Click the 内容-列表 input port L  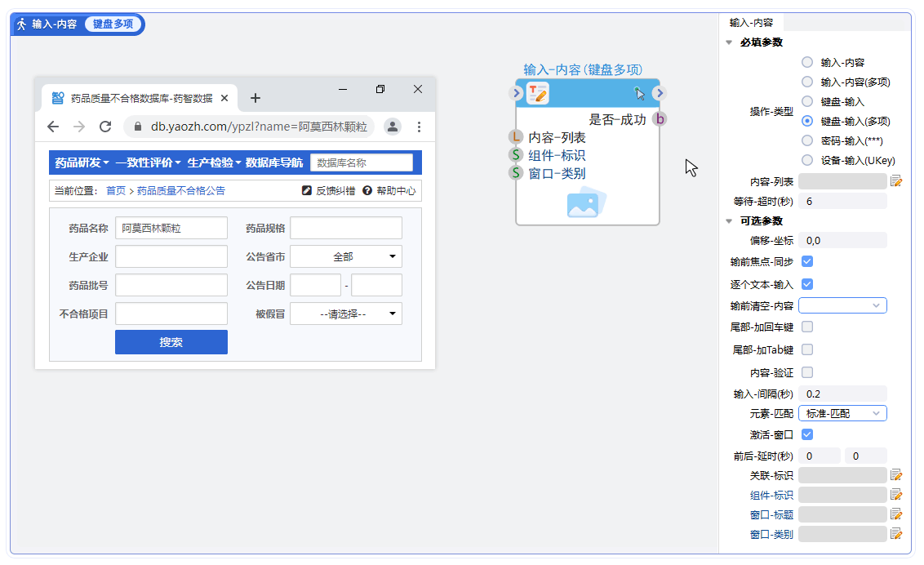(515, 137)
